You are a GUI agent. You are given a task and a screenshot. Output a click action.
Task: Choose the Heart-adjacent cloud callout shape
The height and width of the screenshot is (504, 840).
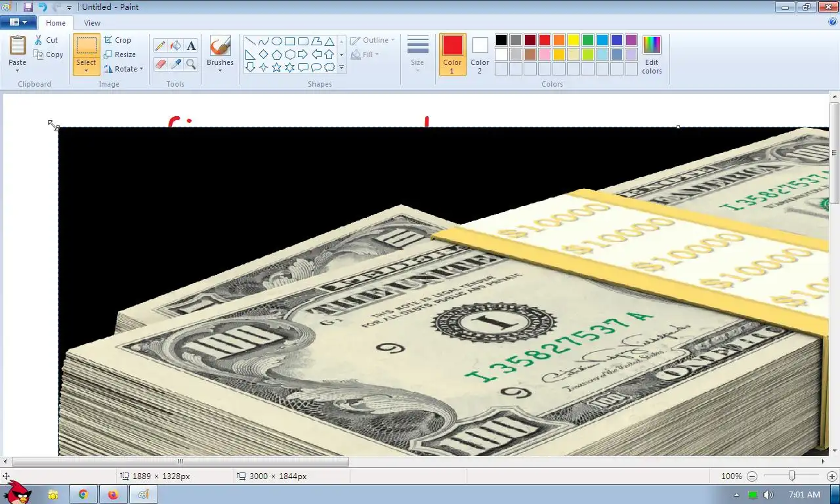[x=329, y=67]
